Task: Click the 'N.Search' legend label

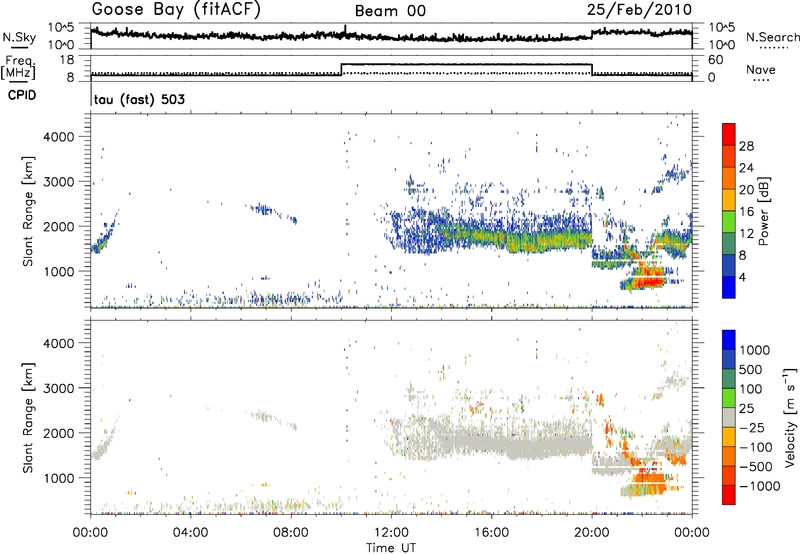Action: (x=772, y=37)
